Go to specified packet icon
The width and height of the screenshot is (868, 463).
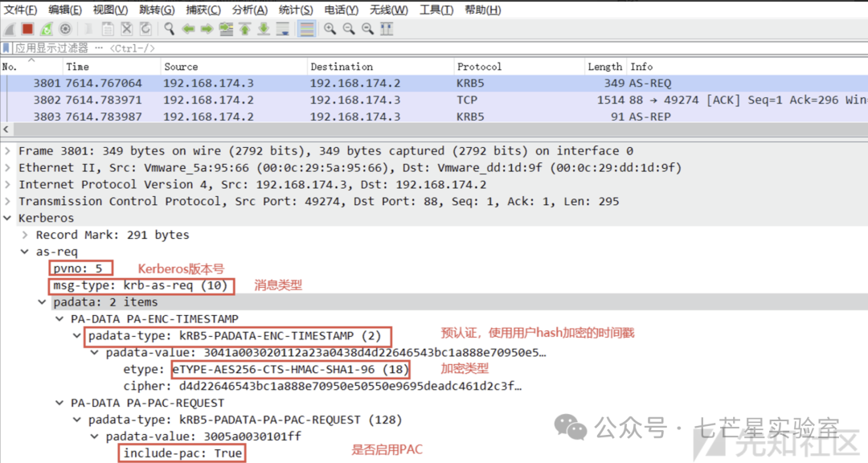[226, 29]
